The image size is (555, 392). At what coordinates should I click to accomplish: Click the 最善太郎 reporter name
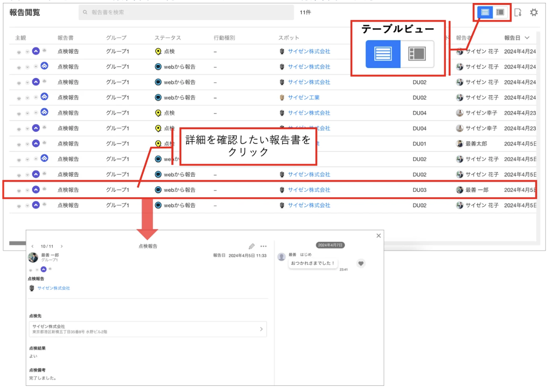pos(476,144)
